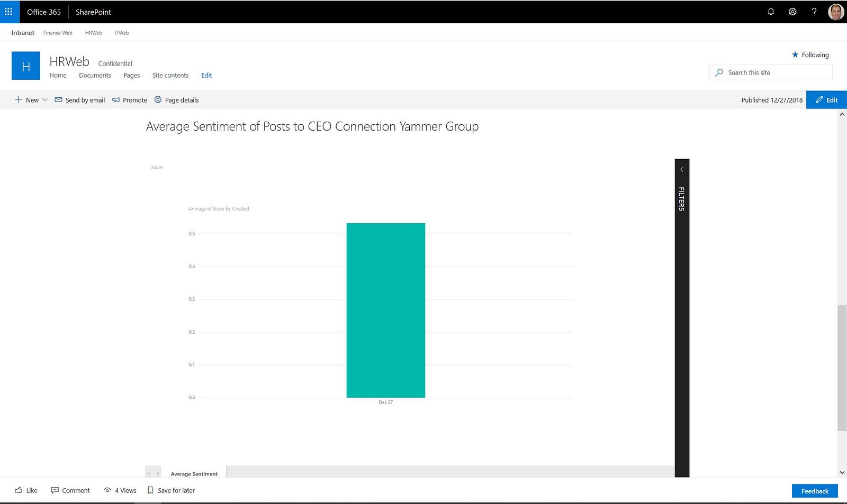Viewport: 847px width, 504px height.
Task: Click the Search this site field
Action: point(771,72)
